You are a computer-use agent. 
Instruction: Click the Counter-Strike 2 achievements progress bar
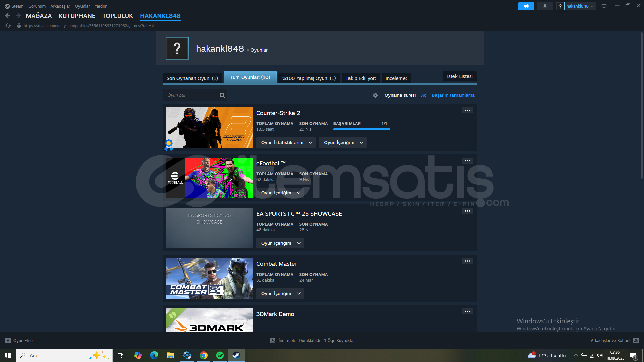(362, 129)
